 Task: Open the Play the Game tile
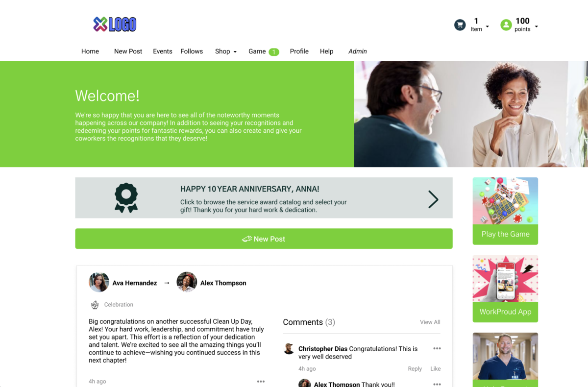(505, 211)
